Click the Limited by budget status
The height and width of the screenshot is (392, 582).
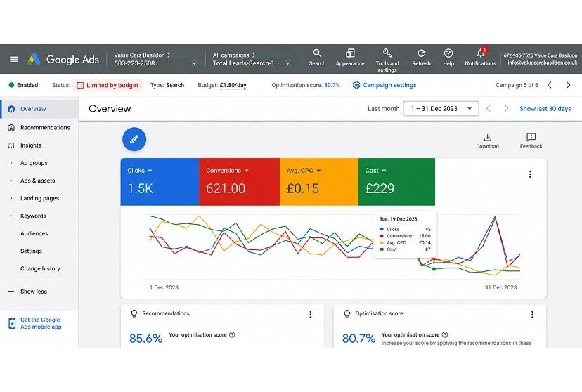[x=108, y=85]
